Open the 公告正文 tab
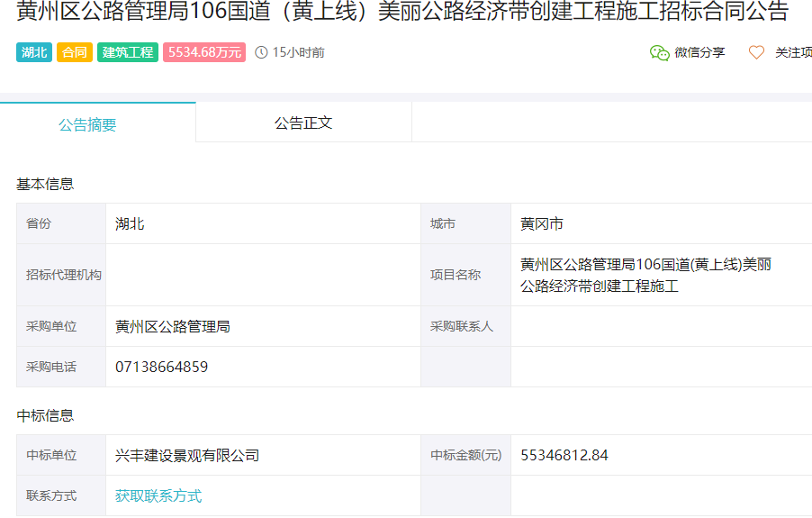 303,123
